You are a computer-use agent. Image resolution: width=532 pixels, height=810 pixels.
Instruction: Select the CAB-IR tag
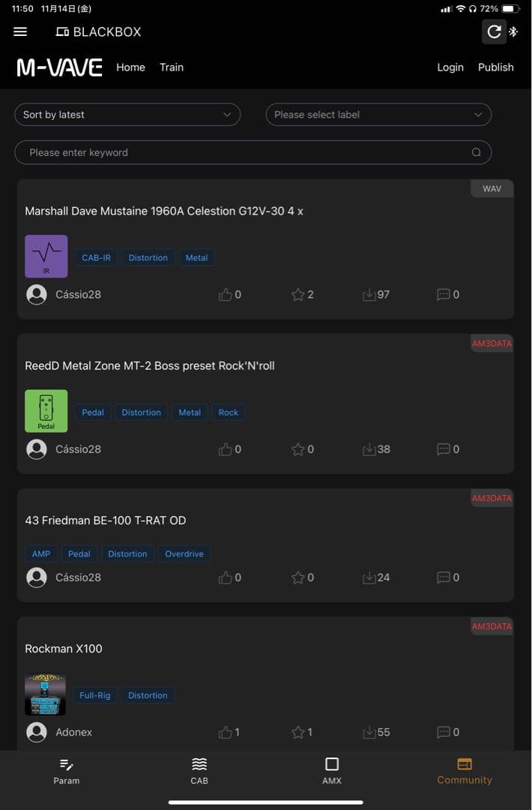coord(96,258)
